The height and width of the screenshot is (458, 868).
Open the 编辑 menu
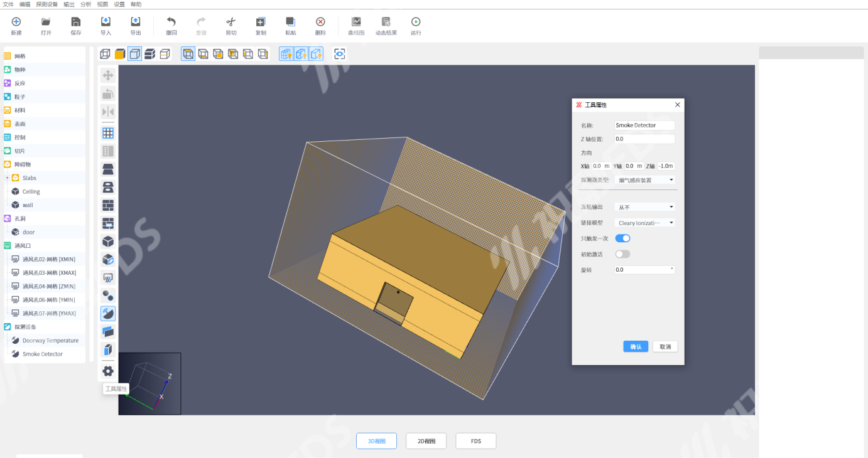[24, 4]
